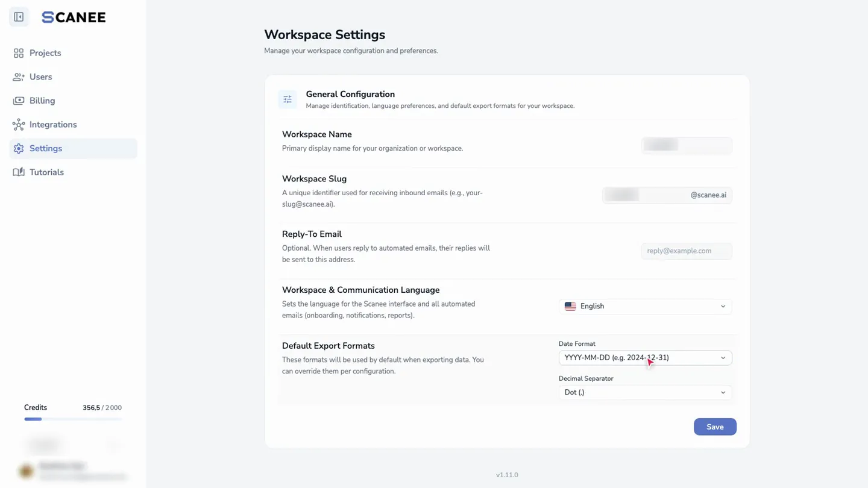The image size is (868, 488).
Task: Open the English language dropdown
Action: pyautogui.click(x=645, y=306)
